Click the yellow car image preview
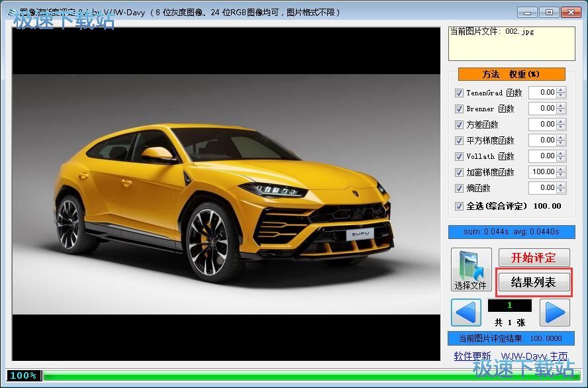Screen dimensions: 588x388 [x=226, y=194]
